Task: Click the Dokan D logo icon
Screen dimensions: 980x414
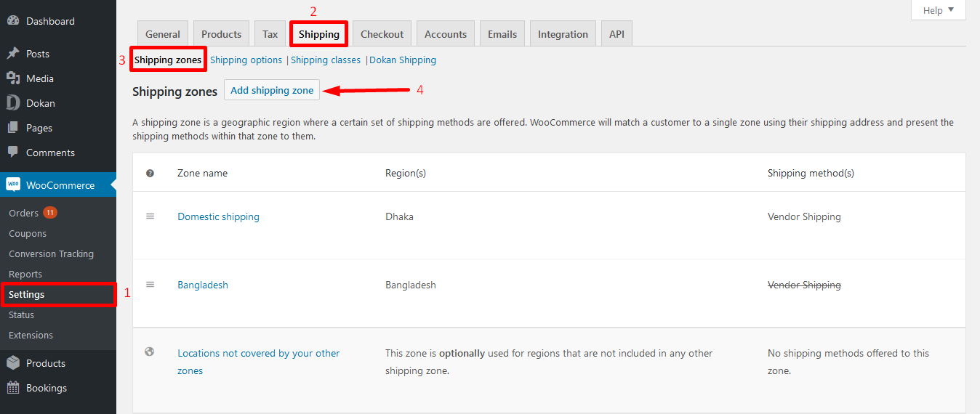Action: [x=13, y=103]
